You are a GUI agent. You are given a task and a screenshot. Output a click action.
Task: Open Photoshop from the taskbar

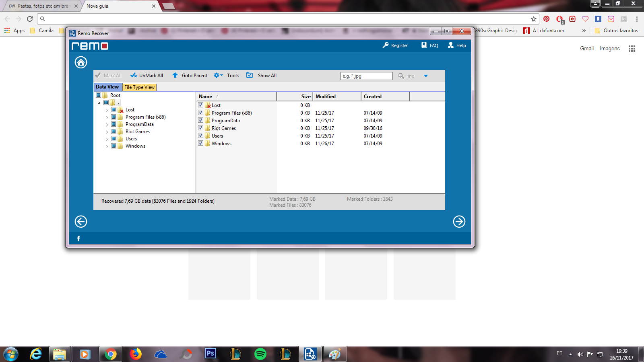tap(211, 354)
